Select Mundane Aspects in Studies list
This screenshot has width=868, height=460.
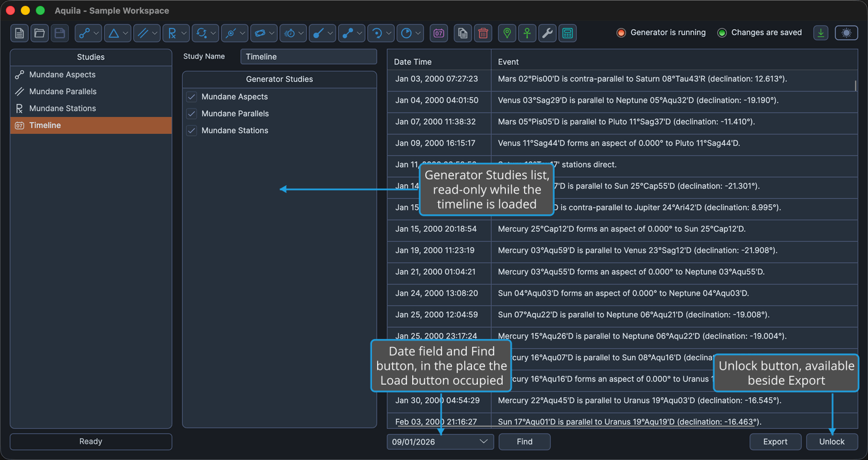(91, 75)
